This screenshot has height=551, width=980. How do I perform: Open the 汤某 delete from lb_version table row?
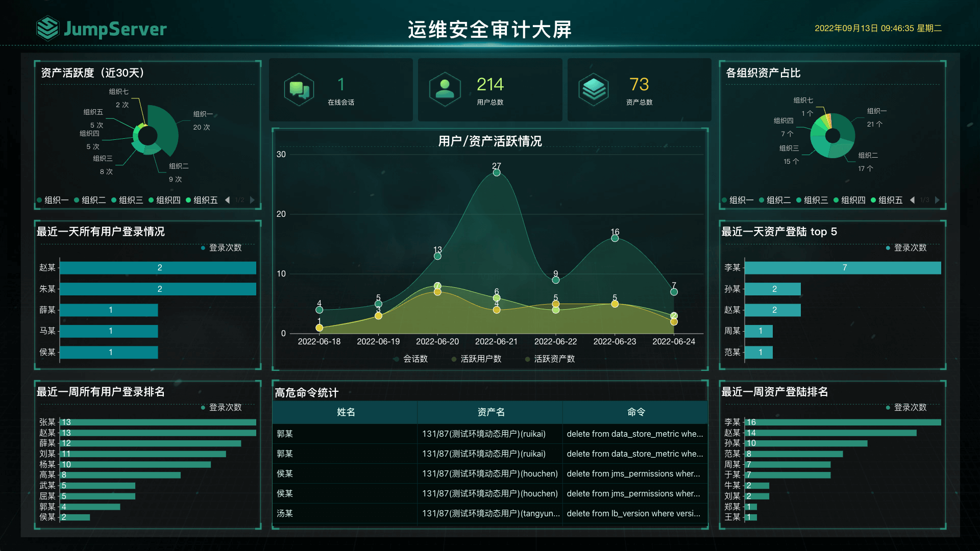(x=490, y=514)
